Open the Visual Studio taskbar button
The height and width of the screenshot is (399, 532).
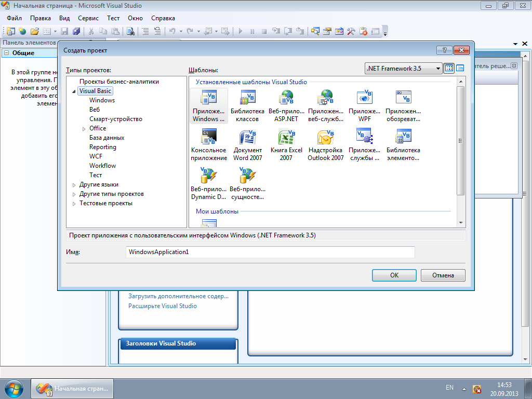(x=72, y=389)
